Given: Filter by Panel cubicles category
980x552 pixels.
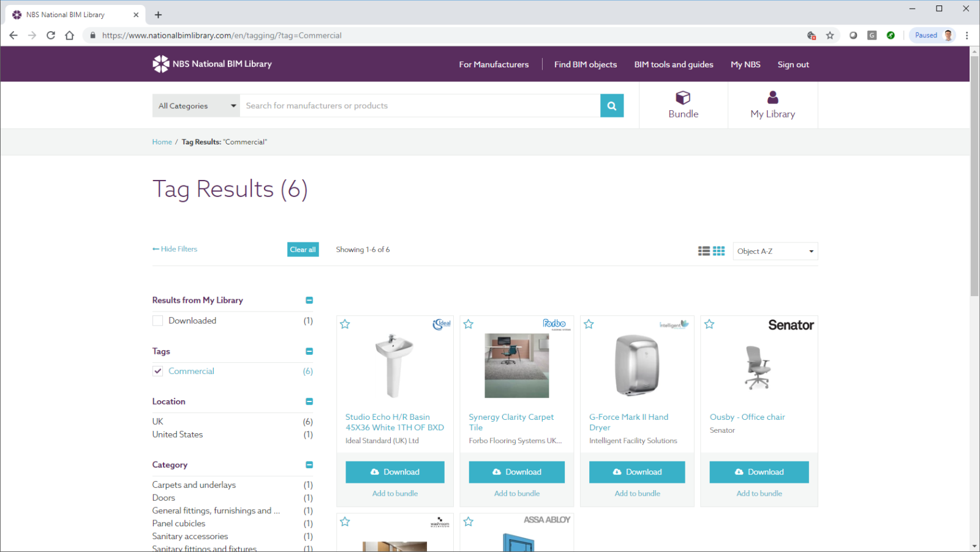Looking at the screenshot, I should (x=179, y=523).
